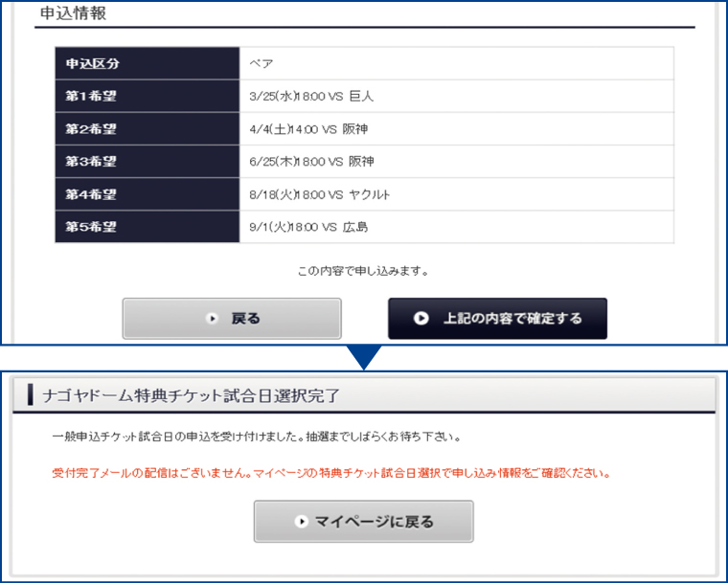Click arrow icon on マイページに戻る button
Image resolution: width=728 pixels, height=583 pixels.
[x=302, y=522]
